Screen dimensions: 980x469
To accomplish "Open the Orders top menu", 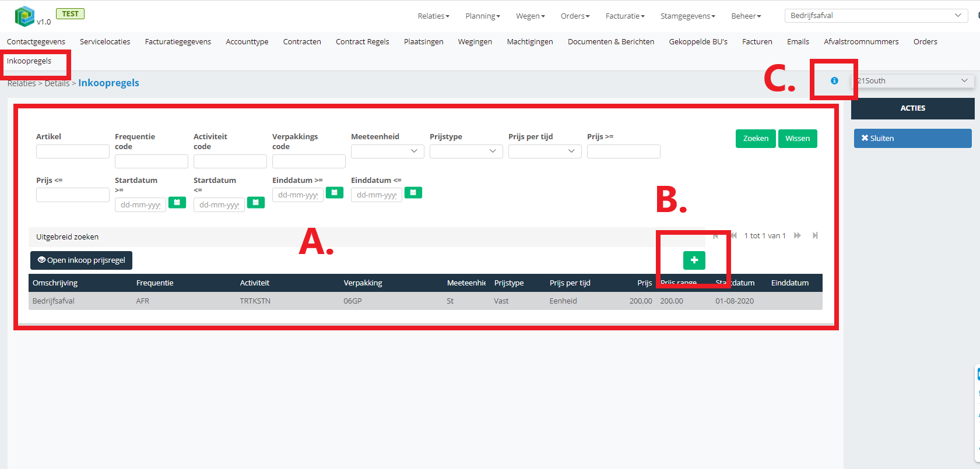I will pyautogui.click(x=575, y=16).
